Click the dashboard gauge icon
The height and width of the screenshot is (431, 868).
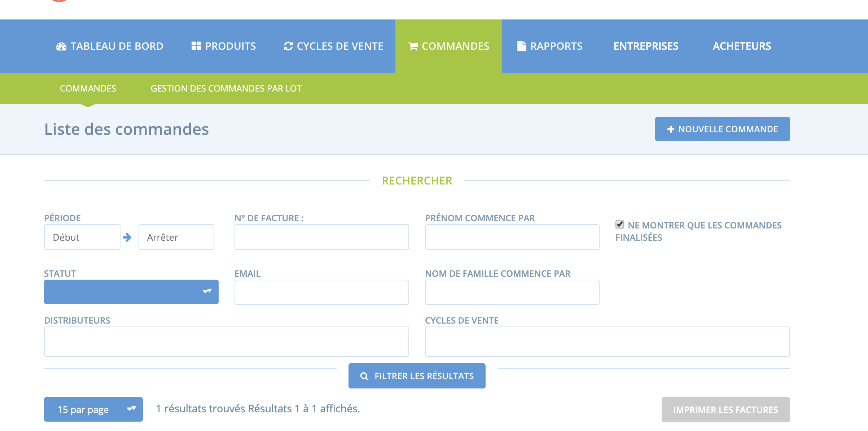tap(61, 46)
